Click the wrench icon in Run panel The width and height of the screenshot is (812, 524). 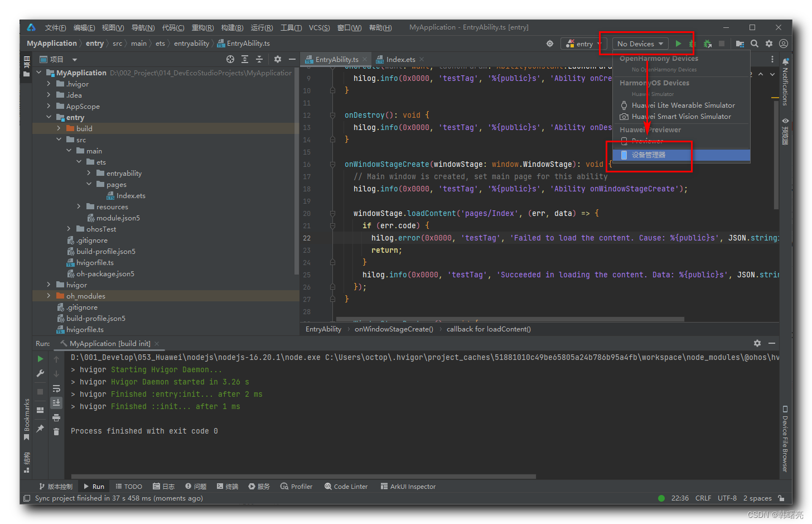click(40, 373)
